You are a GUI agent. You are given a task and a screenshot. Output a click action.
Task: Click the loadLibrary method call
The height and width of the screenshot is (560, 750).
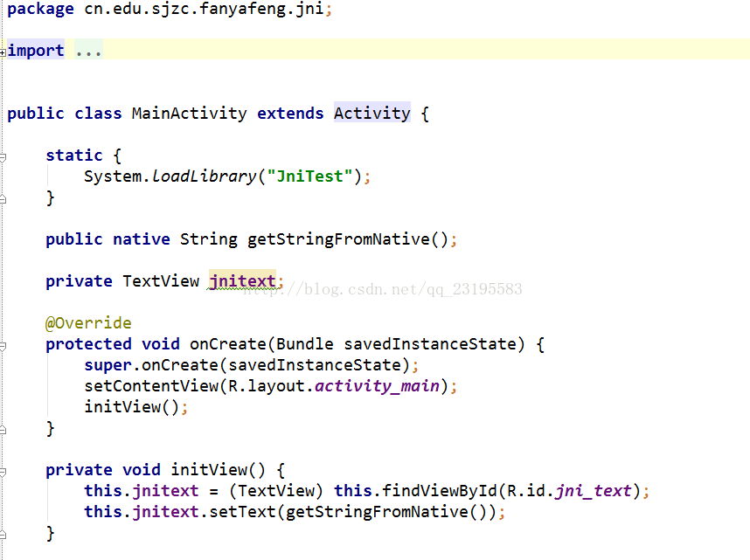coord(204,176)
